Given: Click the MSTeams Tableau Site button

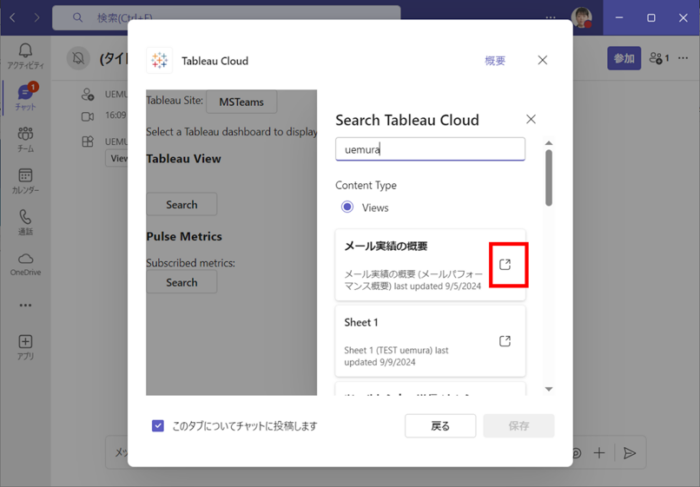Looking at the screenshot, I should 242,102.
